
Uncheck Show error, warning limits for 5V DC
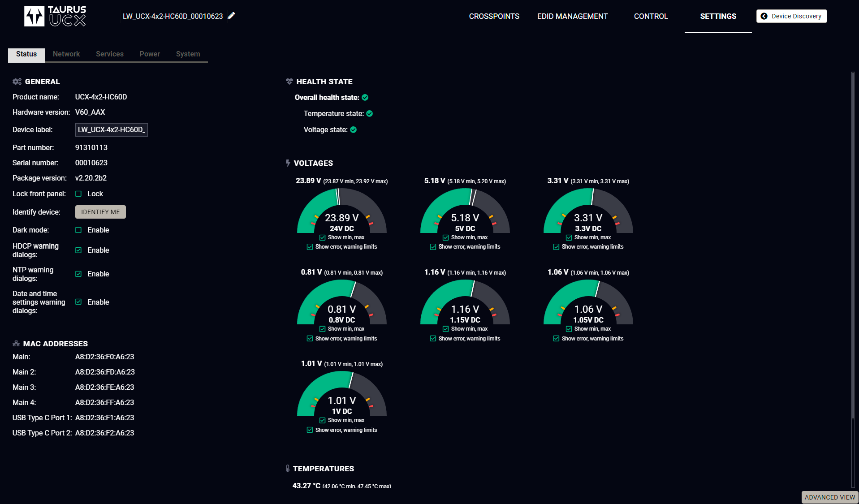point(433,247)
